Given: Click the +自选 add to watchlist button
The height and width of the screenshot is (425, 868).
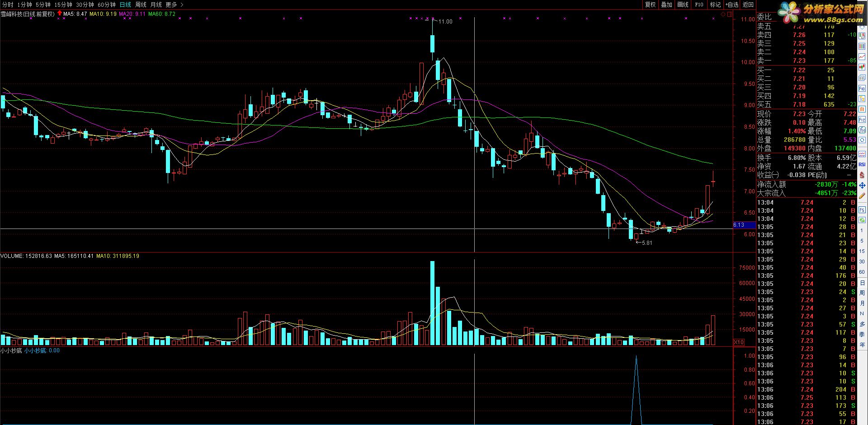Looking at the screenshot, I should (x=732, y=5).
